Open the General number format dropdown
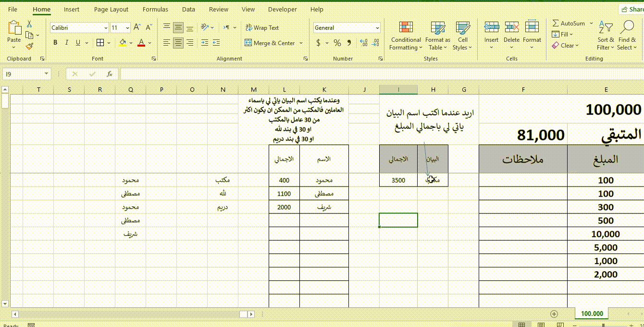 pos(377,28)
